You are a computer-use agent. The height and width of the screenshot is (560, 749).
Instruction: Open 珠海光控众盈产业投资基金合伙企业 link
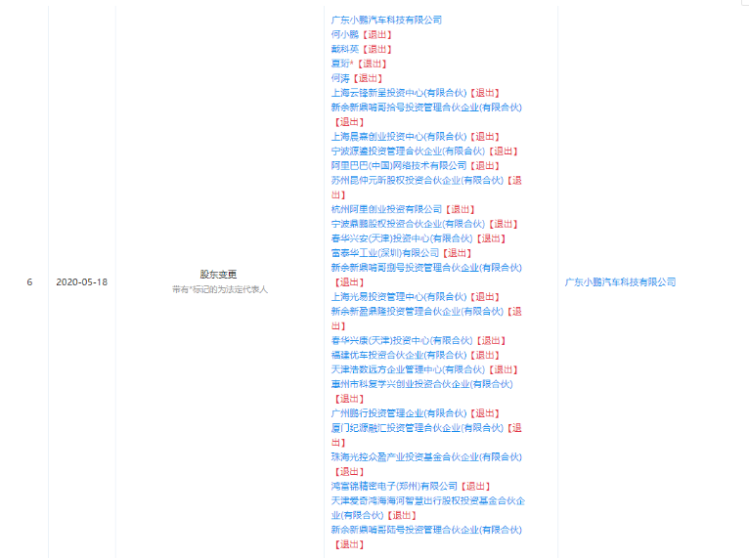tap(426, 456)
